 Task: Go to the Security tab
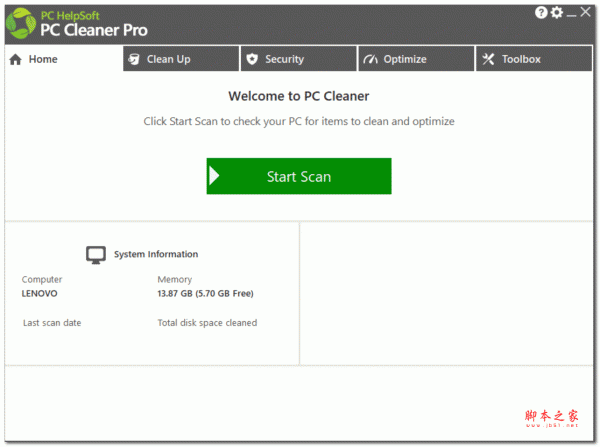[298, 59]
